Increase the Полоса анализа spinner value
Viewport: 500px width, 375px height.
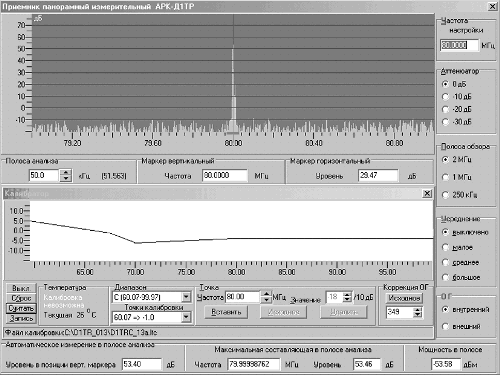(x=66, y=172)
